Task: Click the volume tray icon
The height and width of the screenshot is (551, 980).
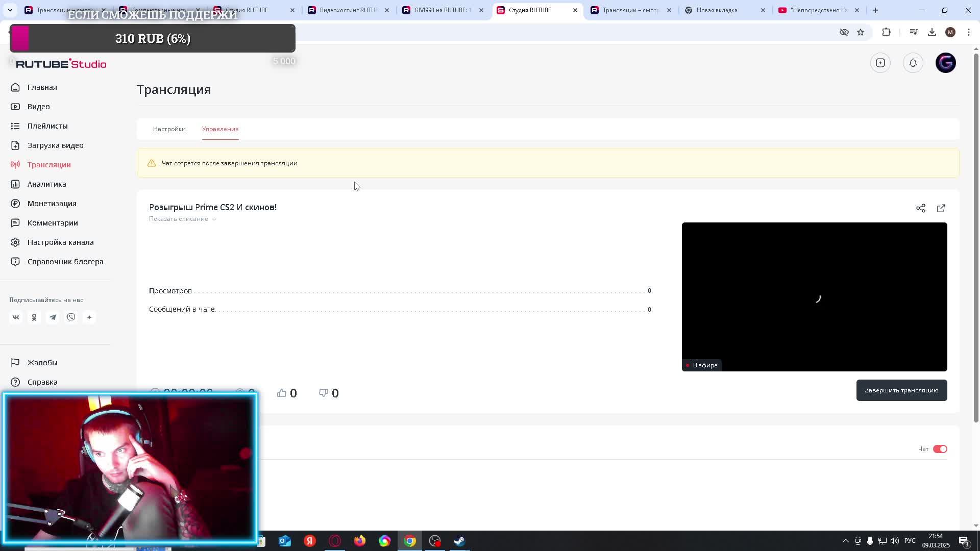Action: [895, 541]
